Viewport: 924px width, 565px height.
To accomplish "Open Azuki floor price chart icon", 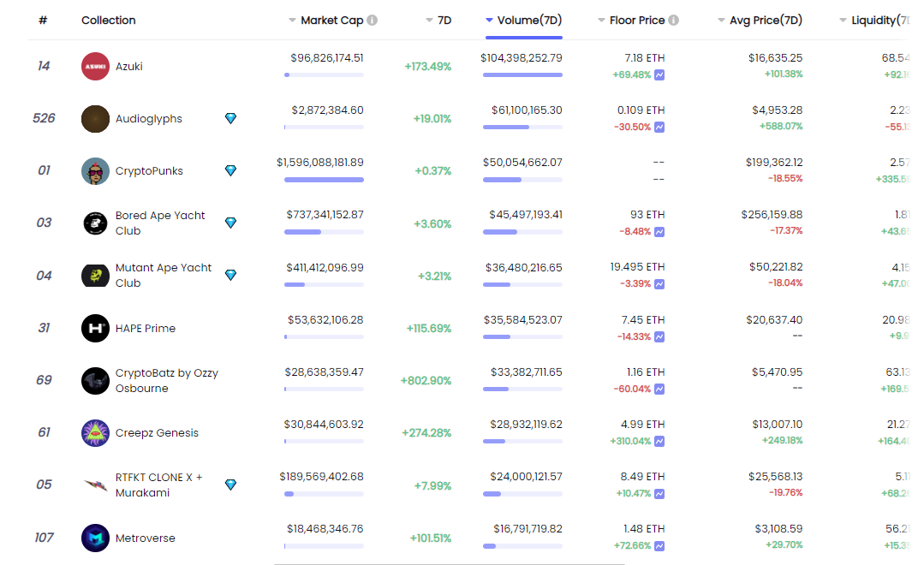I will (659, 74).
